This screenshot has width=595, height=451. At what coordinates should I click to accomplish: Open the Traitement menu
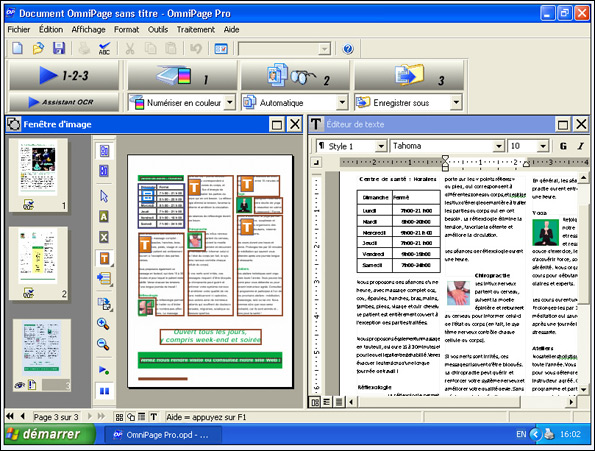(x=196, y=30)
